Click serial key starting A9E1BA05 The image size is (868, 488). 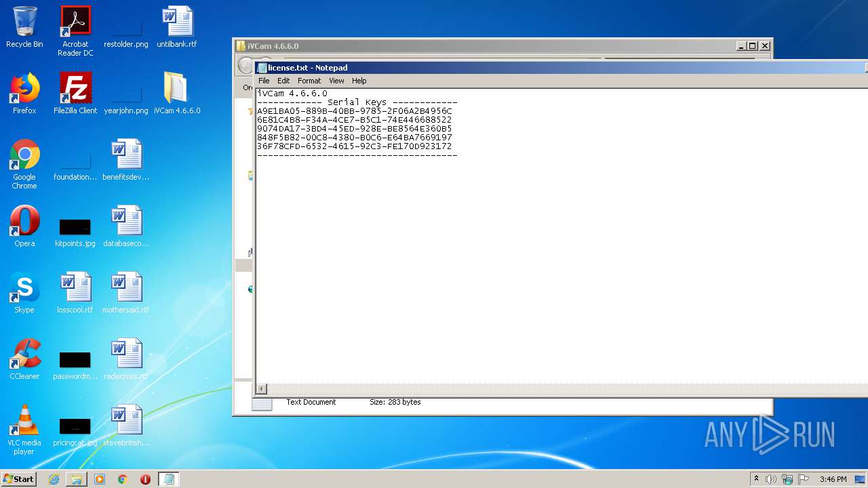point(354,111)
